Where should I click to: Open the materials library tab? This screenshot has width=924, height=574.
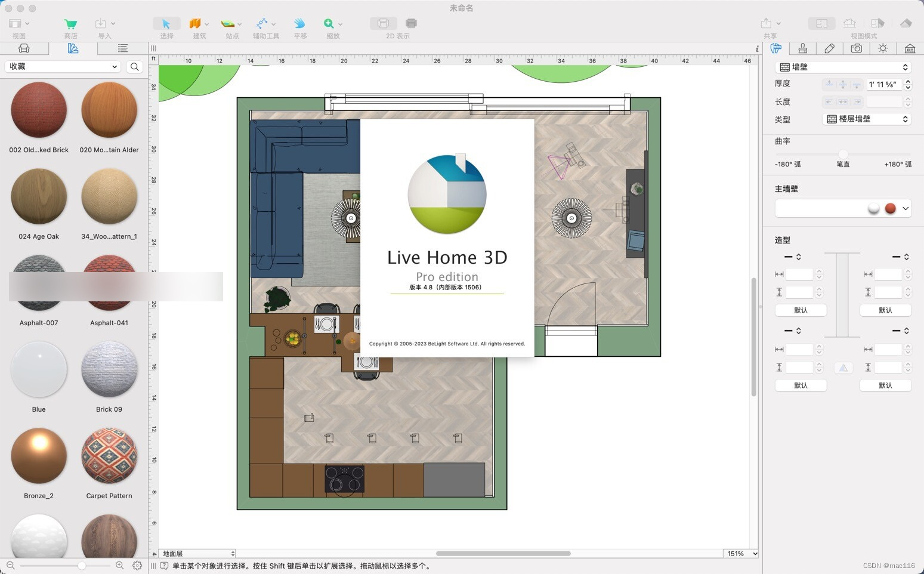coord(73,48)
